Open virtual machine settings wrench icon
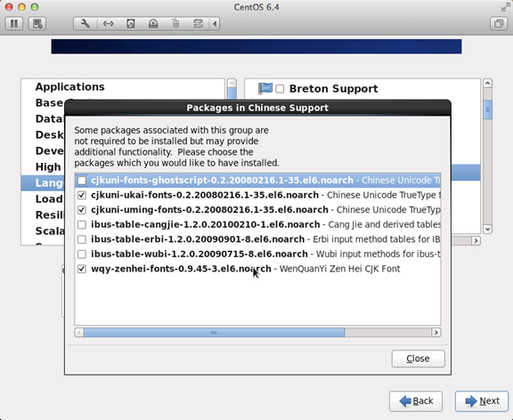This screenshot has height=420, width=513. click(x=85, y=24)
